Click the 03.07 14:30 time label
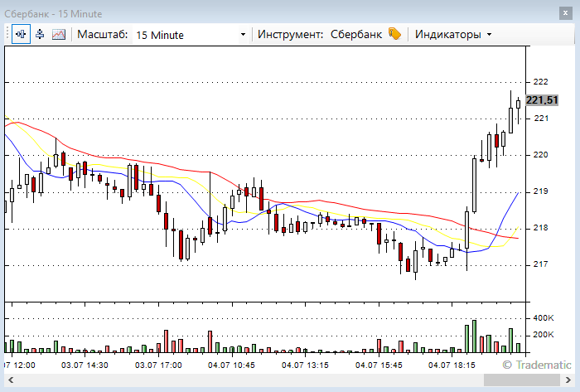 [85, 365]
